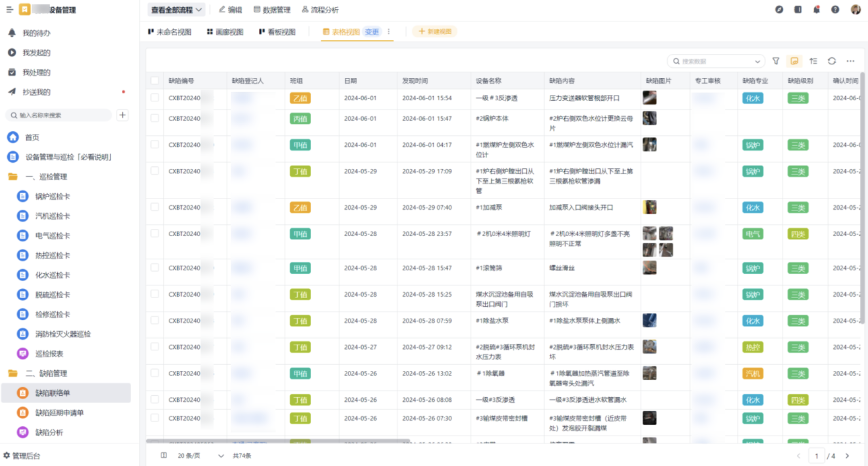The height and width of the screenshot is (466, 868).
Task: Select checkbox for the 2024-05-27 row
Action: click(x=154, y=347)
